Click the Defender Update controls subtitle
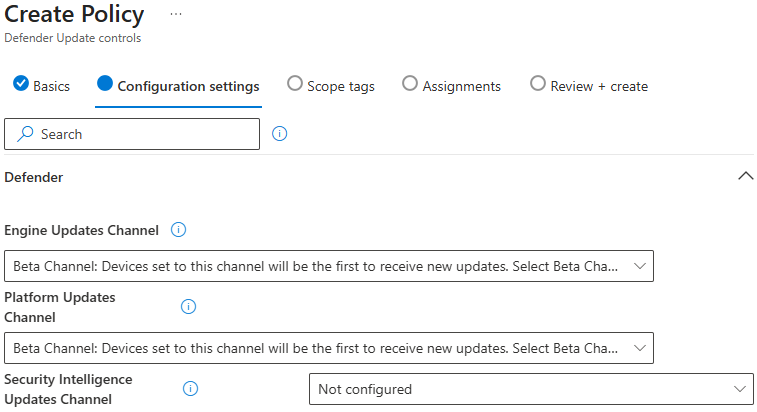Viewport: 757px width, 412px height. tap(73, 38)
